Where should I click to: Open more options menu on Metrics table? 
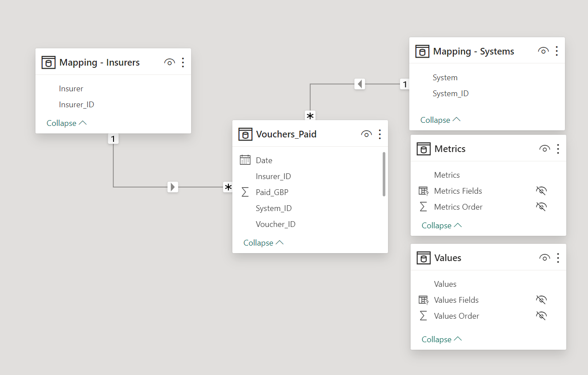(x=558, y=149)
